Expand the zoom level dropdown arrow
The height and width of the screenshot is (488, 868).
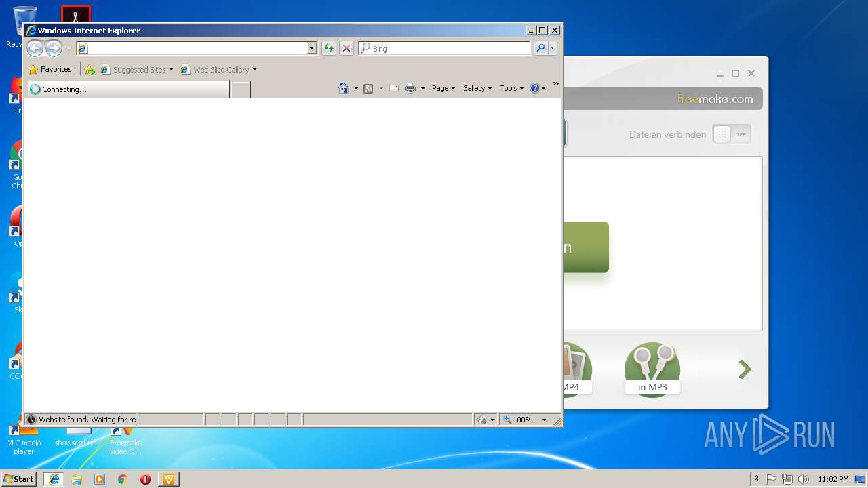544,420
